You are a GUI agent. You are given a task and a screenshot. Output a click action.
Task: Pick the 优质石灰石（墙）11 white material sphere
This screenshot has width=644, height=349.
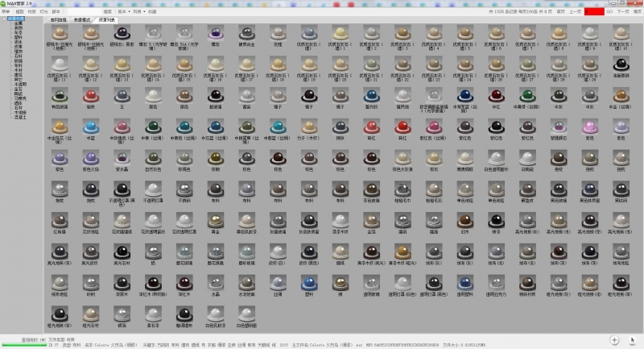(x=60, y=64)
